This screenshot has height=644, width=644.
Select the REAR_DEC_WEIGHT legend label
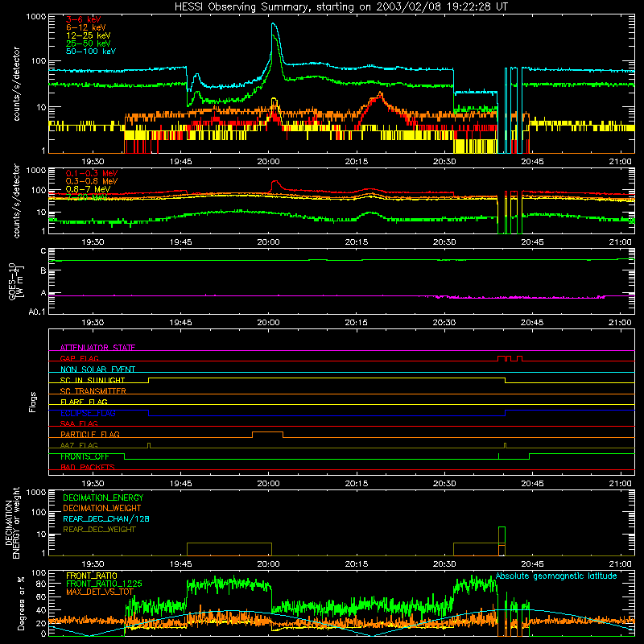click(99, 530)
